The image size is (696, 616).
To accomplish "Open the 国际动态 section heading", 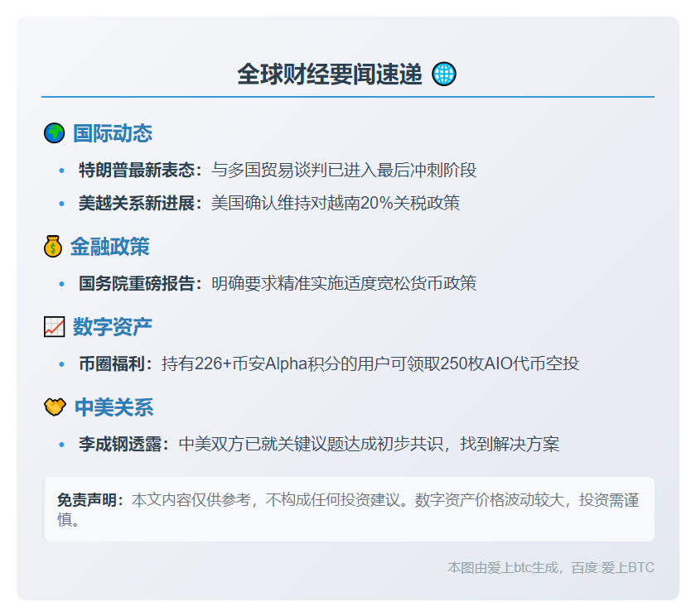I will tap(113, 133).
